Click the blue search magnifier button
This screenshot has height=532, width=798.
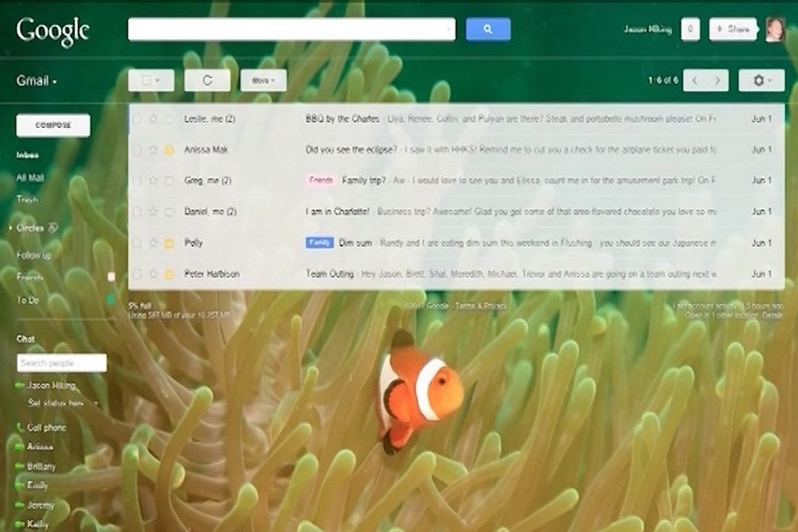[488, 29]
